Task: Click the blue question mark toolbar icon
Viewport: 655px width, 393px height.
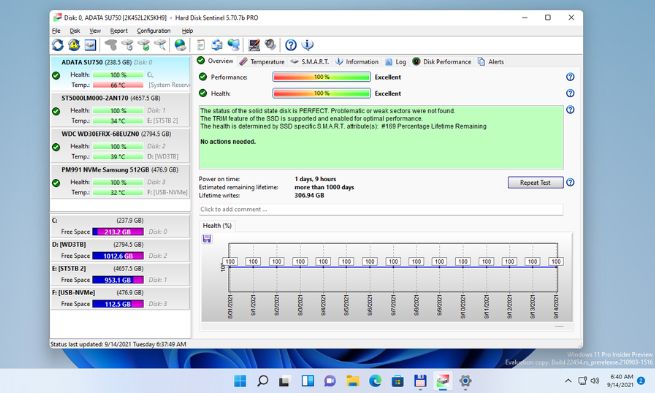Action: pos(291,45)
